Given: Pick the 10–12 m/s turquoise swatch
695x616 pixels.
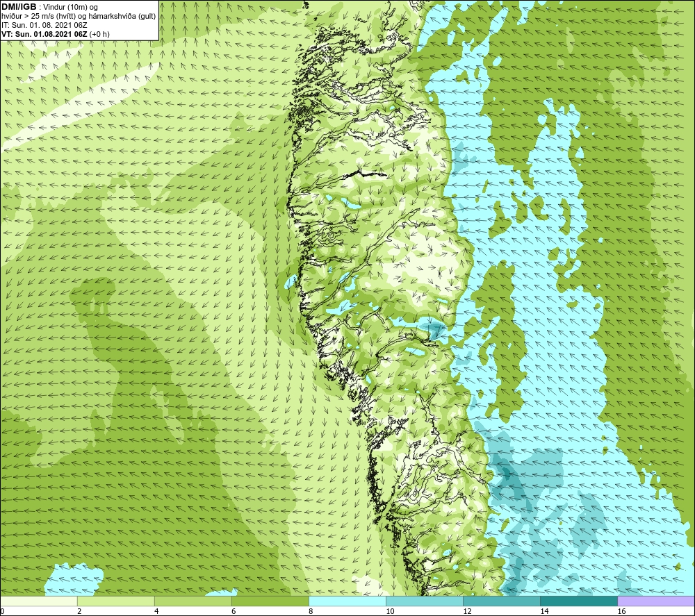Looking at the screenshot, I should (x=424, y=601).
